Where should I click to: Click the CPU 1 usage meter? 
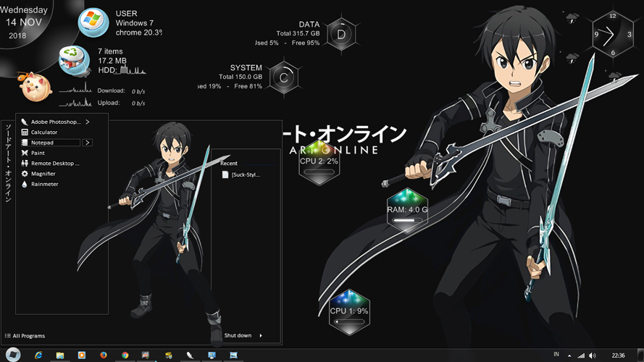coord(349,312)
